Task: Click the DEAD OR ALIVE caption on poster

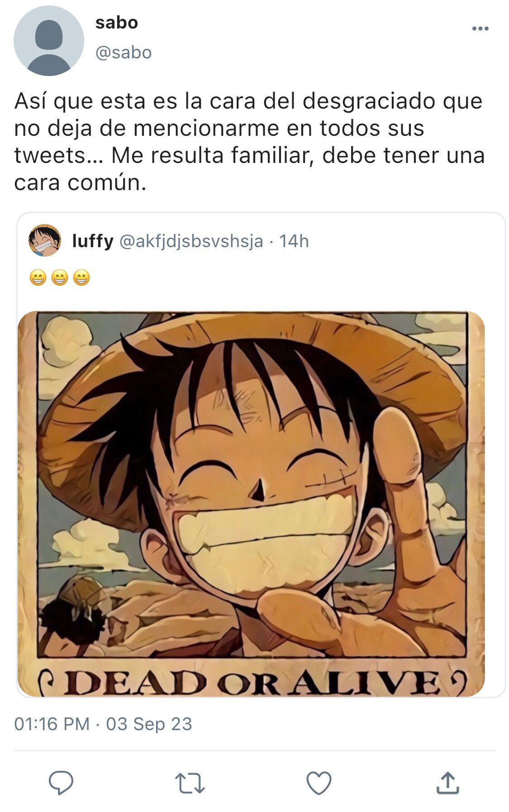Action: pos(251,682)
